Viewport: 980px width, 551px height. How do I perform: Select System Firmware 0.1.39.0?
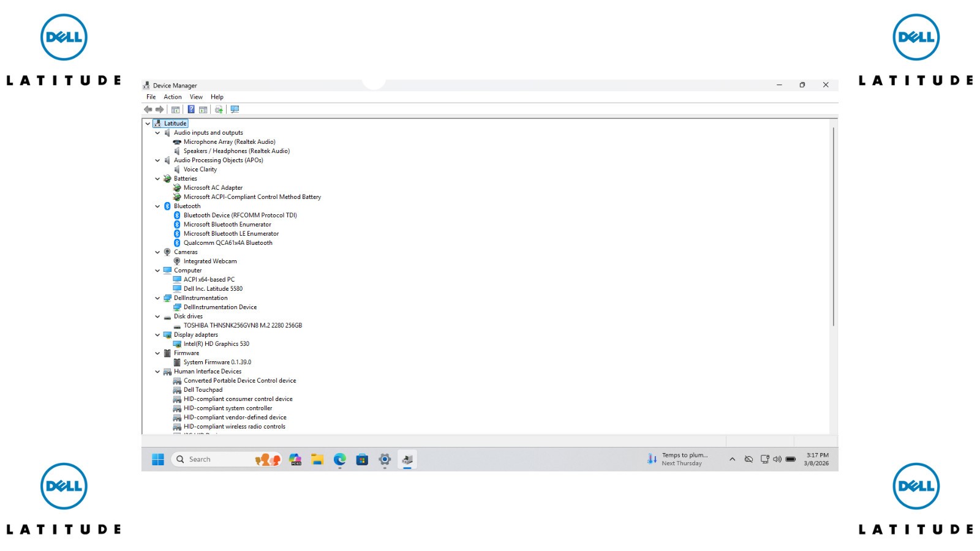pyautogui.click(x=217, y=362)
